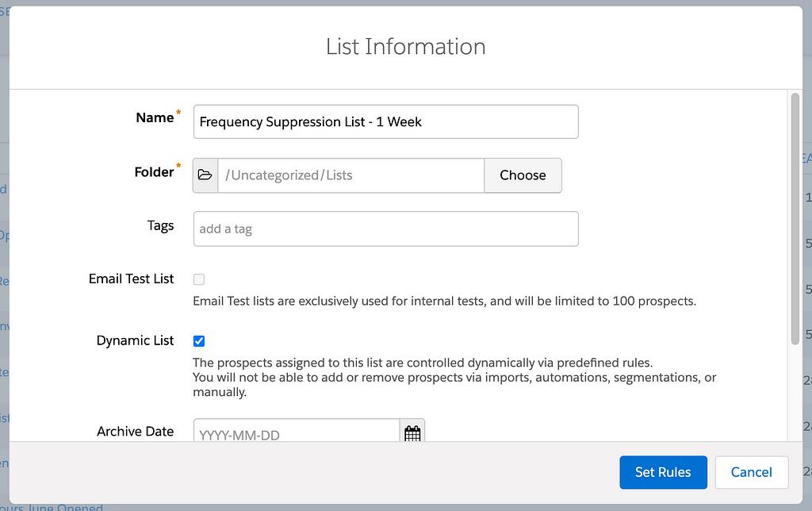Click the Folder field label

pos(154,172)
